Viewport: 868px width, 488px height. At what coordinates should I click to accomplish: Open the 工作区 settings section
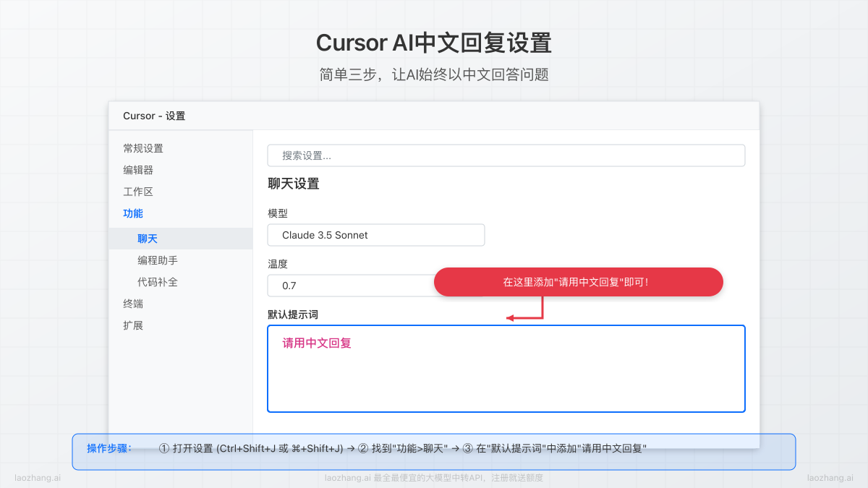click(138, 192)
